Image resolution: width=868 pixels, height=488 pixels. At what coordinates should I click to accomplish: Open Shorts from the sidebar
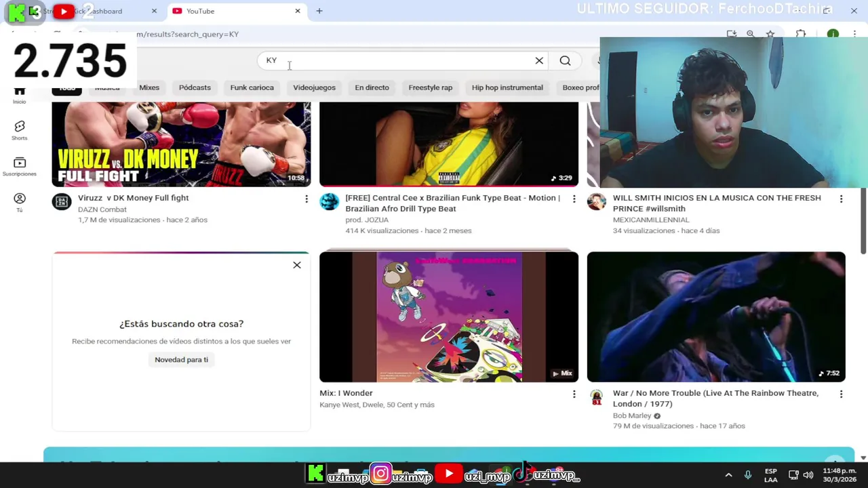[x=19, y=130]
